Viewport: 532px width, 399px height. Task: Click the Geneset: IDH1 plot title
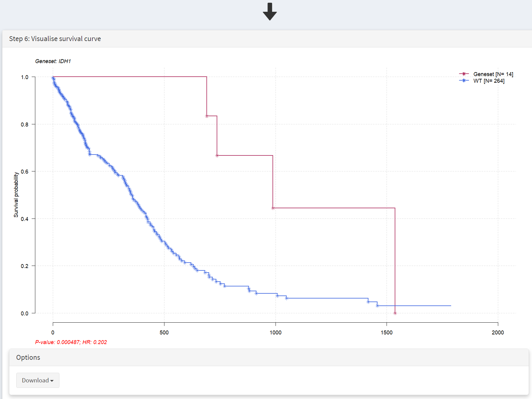pos(53,61)
